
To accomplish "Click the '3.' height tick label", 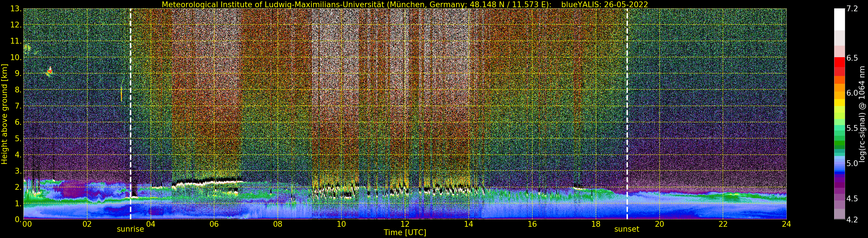I will pyautogui.click(x=18, y=171).
